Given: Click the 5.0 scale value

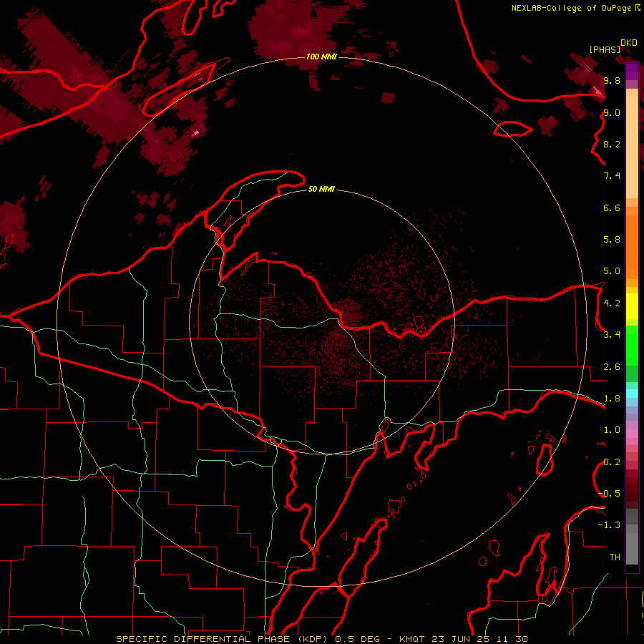Looking at the screenshot, I should (612, 271).
